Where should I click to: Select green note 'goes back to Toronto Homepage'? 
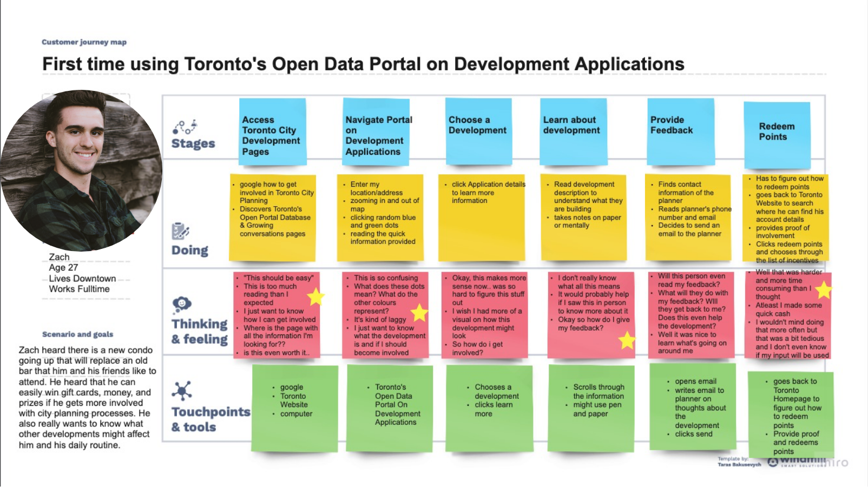point(791,414)
